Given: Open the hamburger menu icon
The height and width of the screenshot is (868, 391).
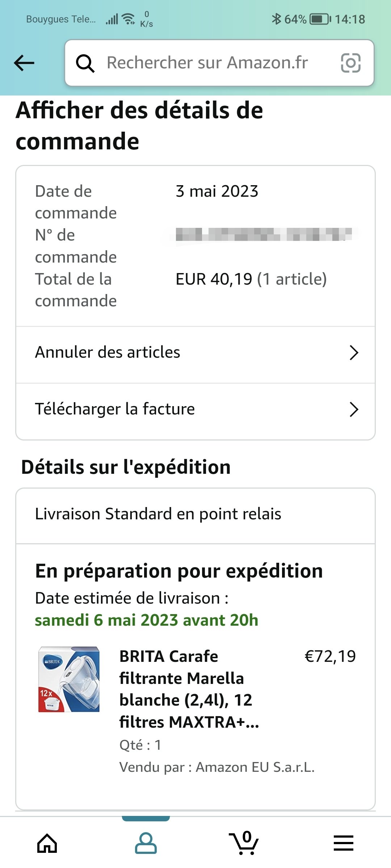Looking at the screenshot, I should point(343,843).
